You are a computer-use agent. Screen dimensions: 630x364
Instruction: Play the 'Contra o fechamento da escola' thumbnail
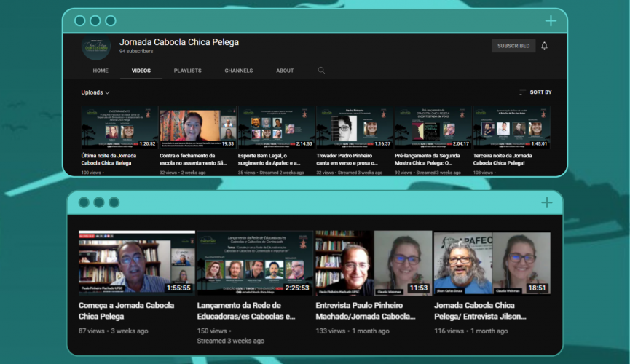pyautogui.click(x=197, y=127)
